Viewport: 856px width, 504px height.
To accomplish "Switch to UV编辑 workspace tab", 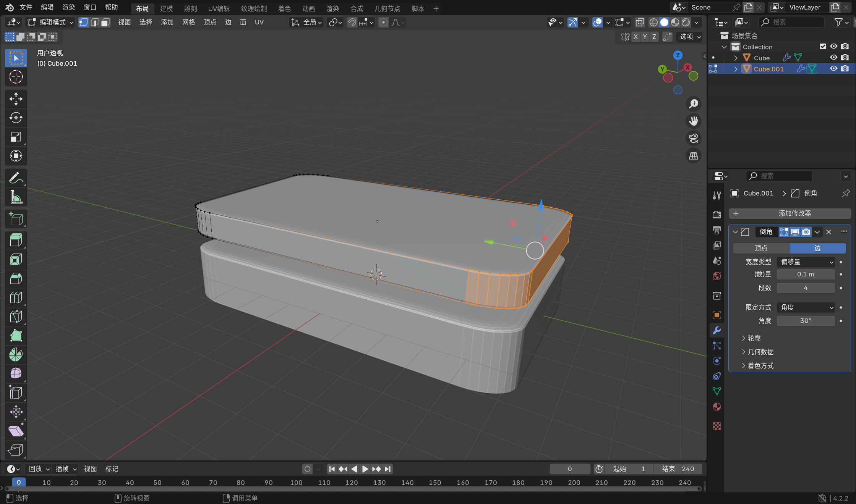I will click(219, 8).
